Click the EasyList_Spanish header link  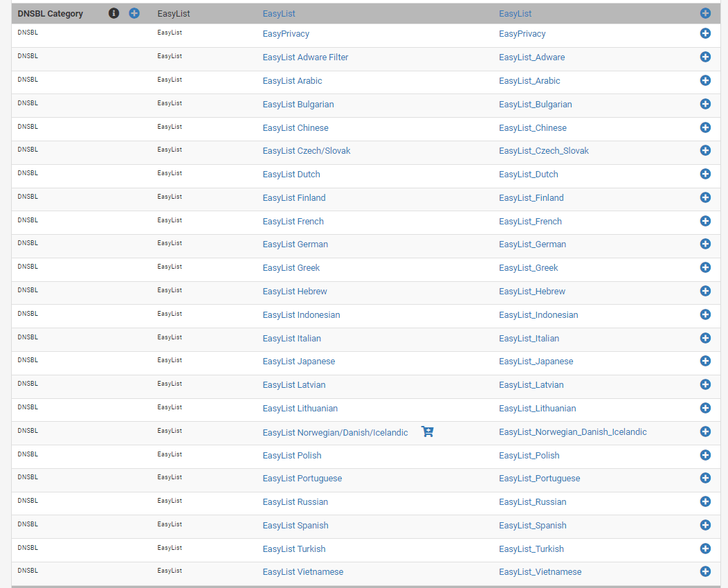pos(532,526)
